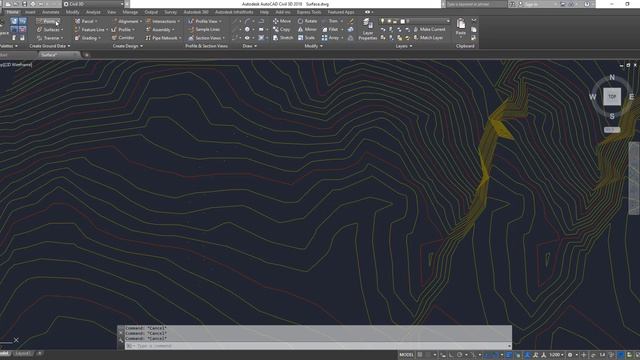This screenshot has width=640, height=360.
Task: Switch to the Annotate ribbon tab
Action: (x=51, y=12)
